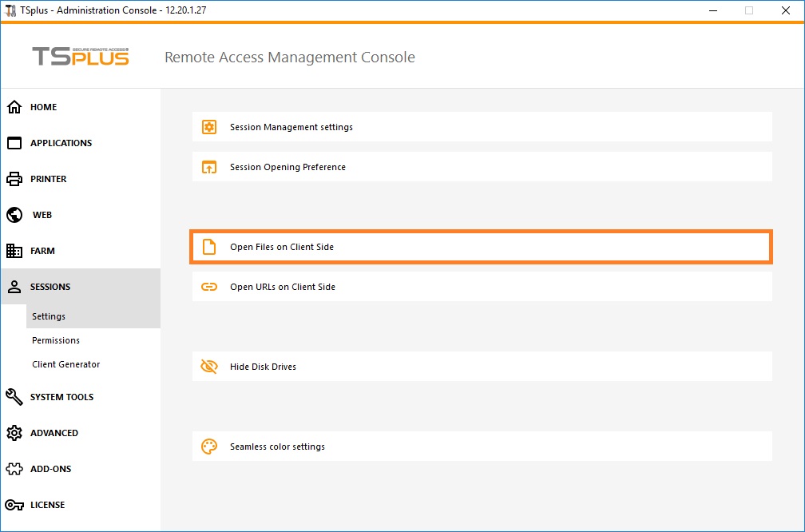Click the License key icon
Image resolution: width=805 pixels, height=532 pixels.
point(14,505)
